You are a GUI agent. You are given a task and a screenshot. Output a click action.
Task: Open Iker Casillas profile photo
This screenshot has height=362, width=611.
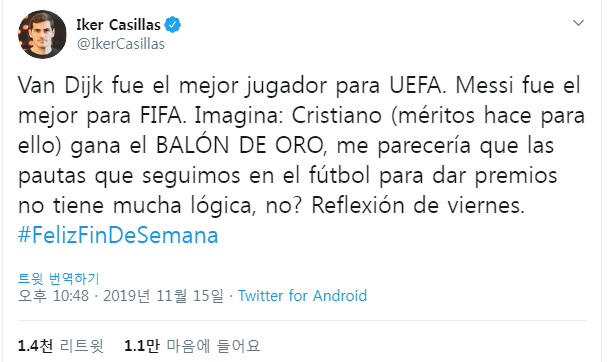[42, 34]
